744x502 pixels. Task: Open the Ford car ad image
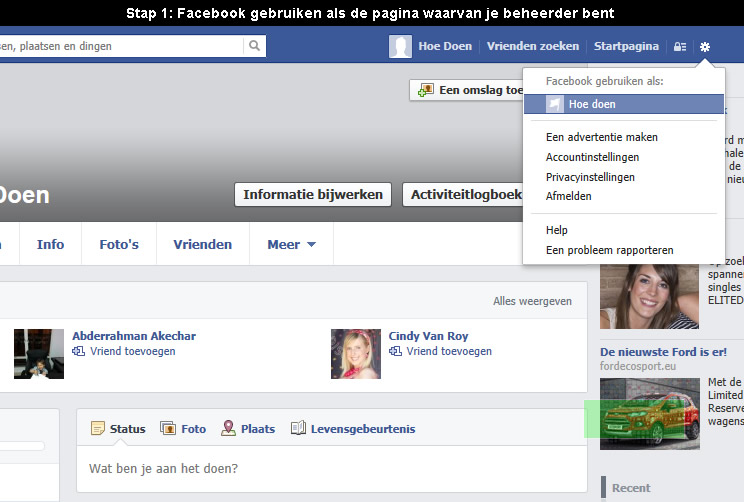click(650, 414)
